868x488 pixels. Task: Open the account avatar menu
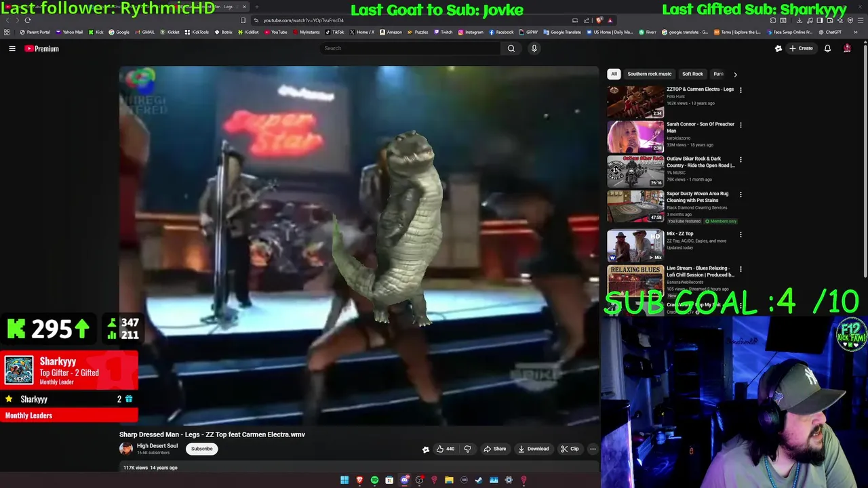pos(847,48)
